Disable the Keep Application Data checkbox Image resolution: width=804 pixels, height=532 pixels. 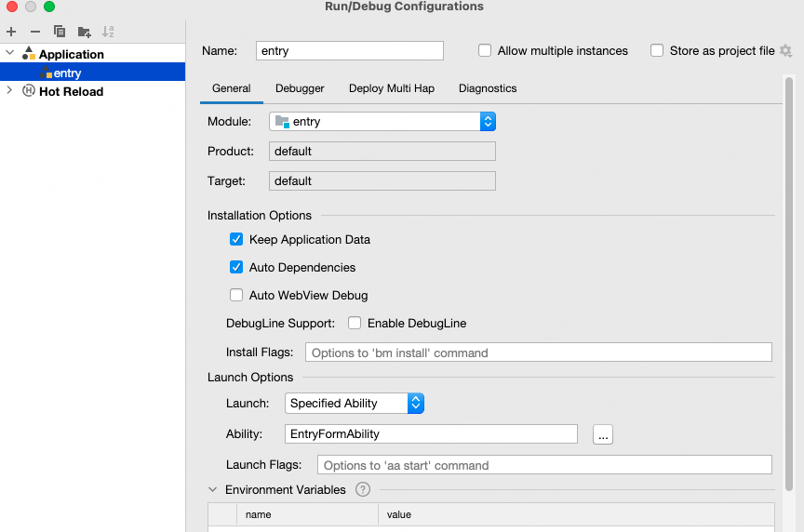click(x=236, y=240)
